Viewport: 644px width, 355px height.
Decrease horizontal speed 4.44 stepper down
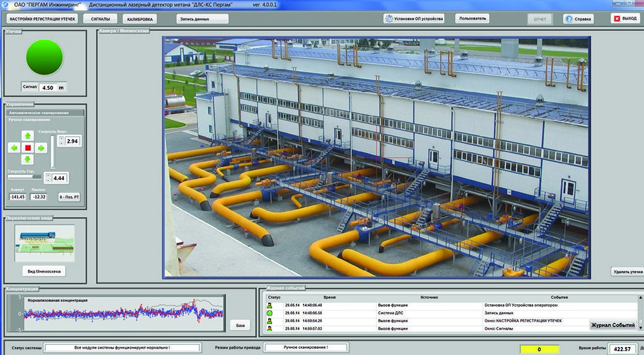click(x=48, y=180)
